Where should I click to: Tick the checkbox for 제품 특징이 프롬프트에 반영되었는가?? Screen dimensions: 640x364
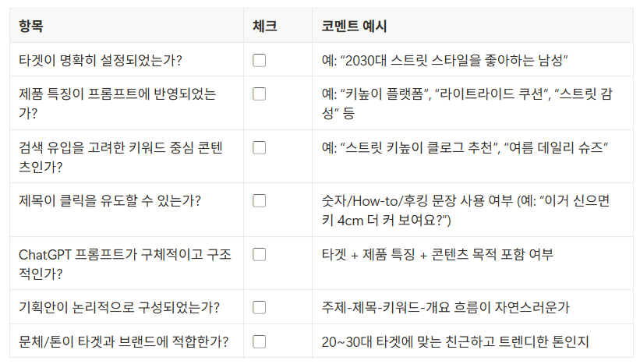(259, 94)
